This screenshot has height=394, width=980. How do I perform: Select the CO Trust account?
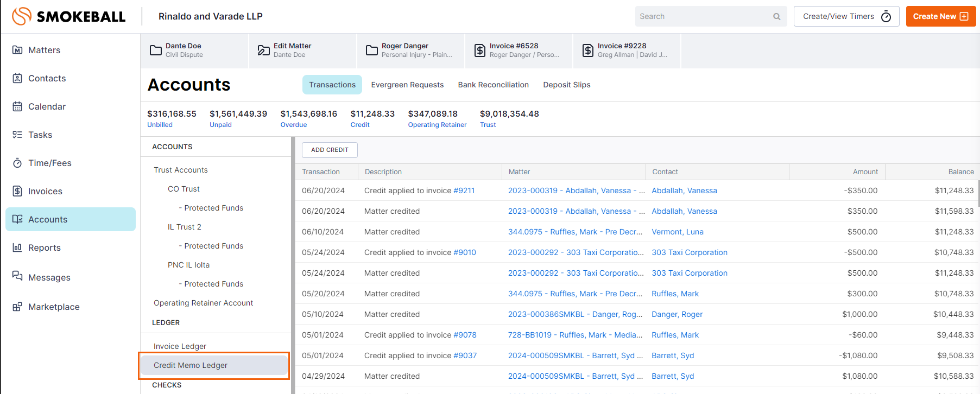(184, 189)
